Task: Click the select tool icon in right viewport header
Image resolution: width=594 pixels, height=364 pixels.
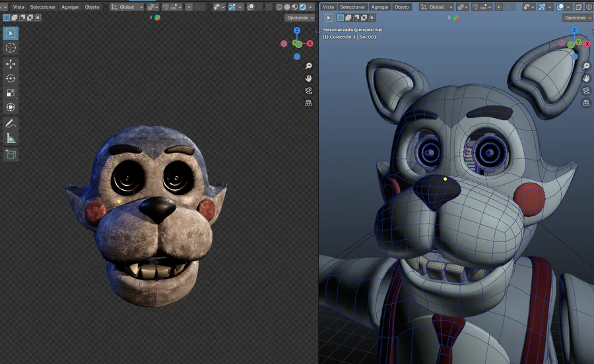Action: (329, 17)
